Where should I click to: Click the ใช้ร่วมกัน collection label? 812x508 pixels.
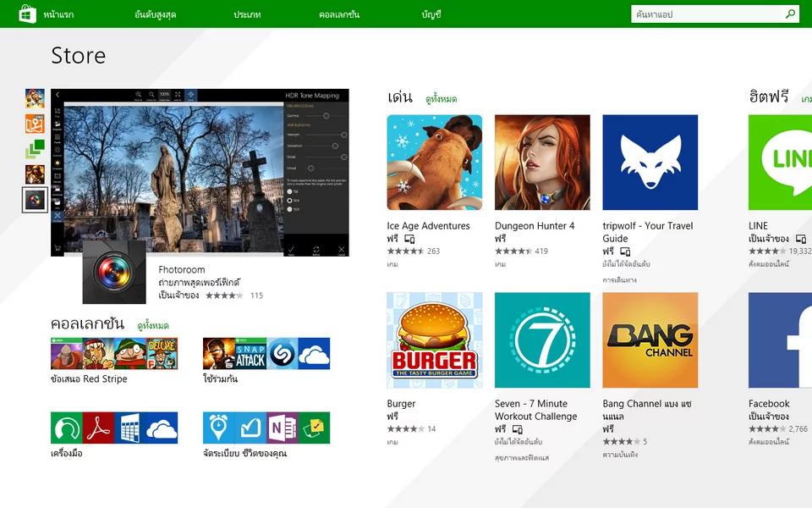pos(220,379)
